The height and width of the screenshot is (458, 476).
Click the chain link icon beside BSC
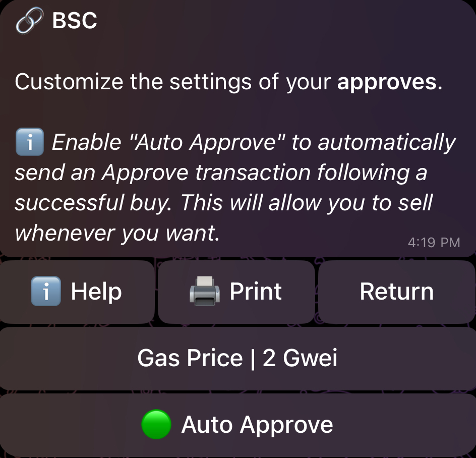coord(28,20)
